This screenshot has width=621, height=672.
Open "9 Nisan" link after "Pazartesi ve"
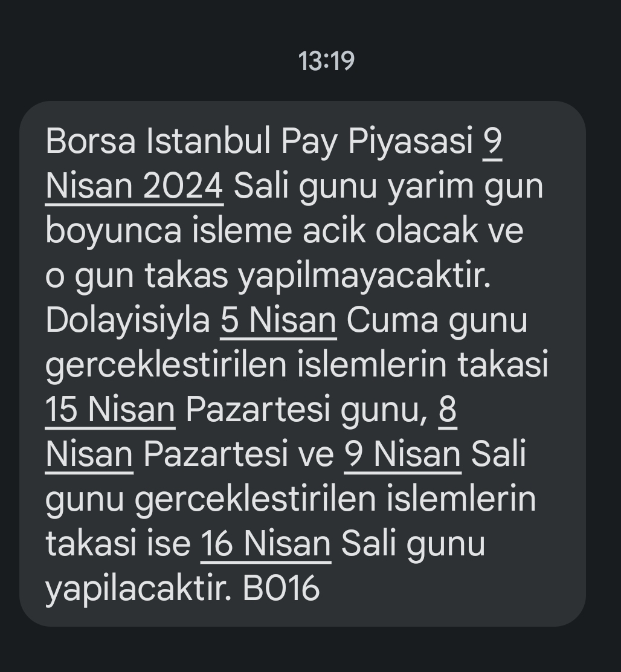[402, 454]
